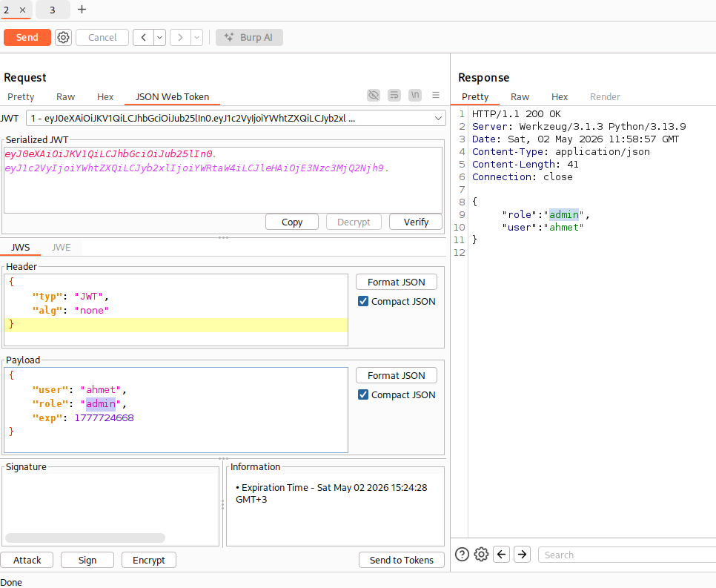Verify the JWT signature
The image size is (716, 588).
pyautogui.click(x=416, y=222)
